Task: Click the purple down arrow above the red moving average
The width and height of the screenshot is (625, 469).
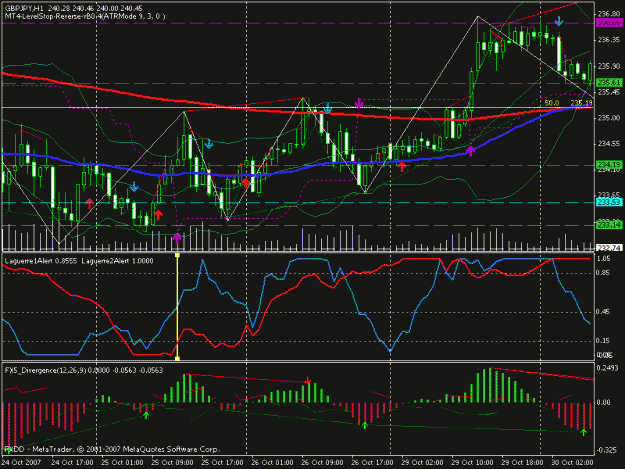Action: coord(359,103)
